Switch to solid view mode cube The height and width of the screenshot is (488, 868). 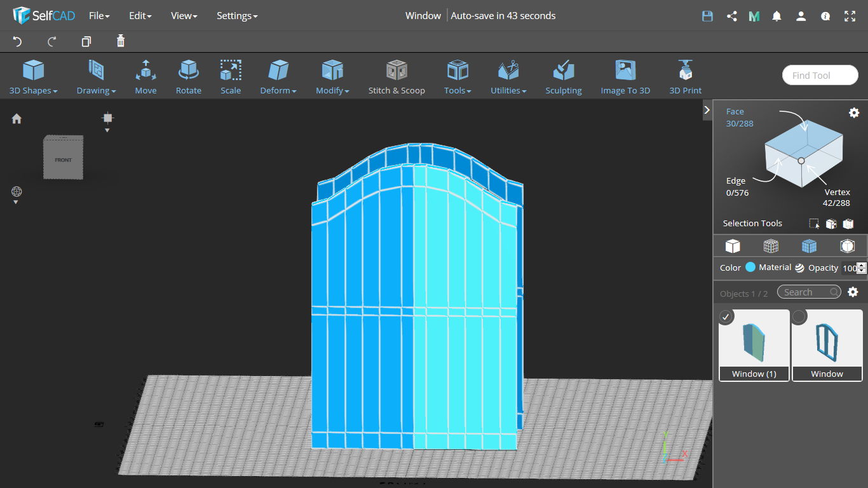pos(733,246)
